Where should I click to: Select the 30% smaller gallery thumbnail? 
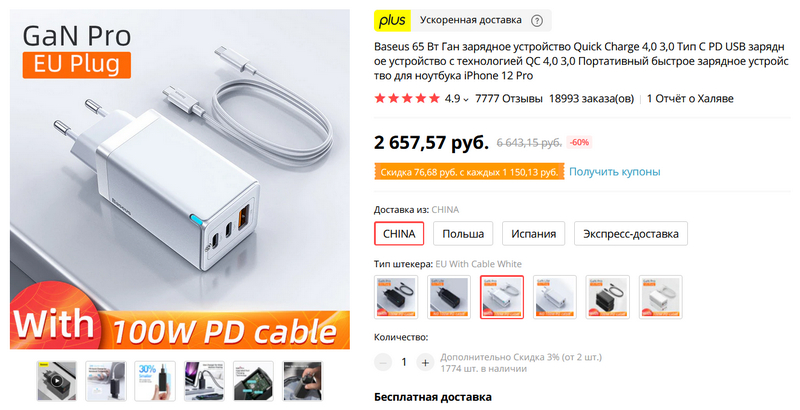155,381
